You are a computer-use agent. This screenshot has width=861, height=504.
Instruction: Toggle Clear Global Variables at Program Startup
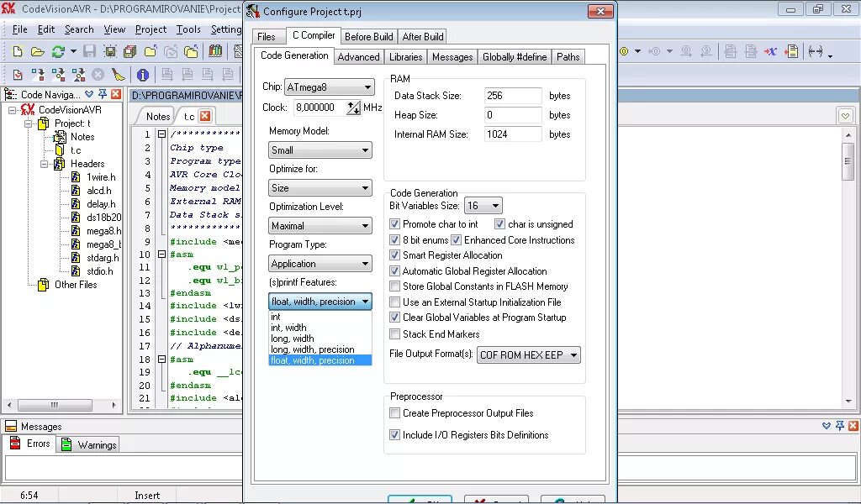pos(394,318)
